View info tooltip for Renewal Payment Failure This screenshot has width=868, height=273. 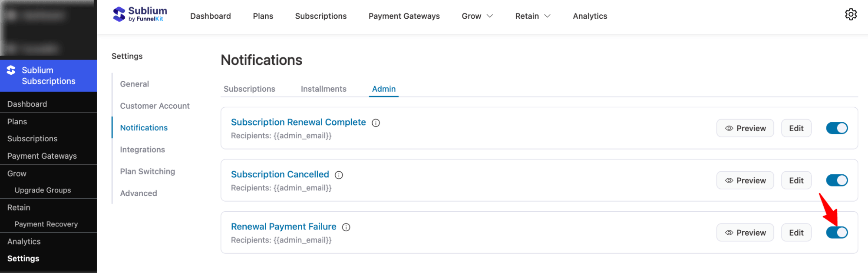[346, 227]
